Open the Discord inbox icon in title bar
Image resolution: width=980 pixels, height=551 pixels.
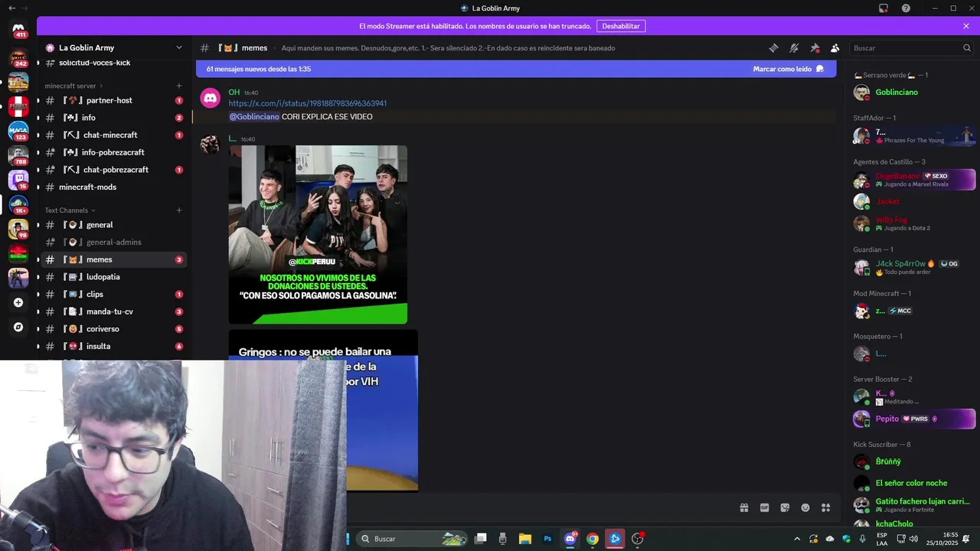(884, 8)
